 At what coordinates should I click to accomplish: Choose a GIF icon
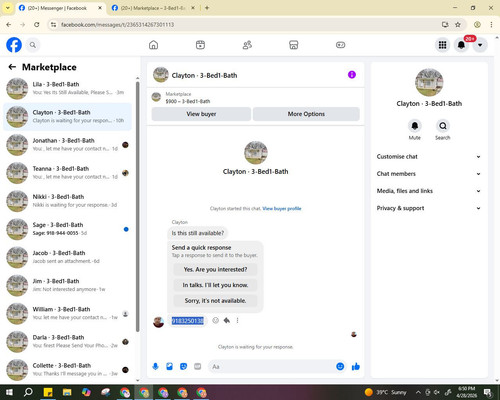[197, 367]
